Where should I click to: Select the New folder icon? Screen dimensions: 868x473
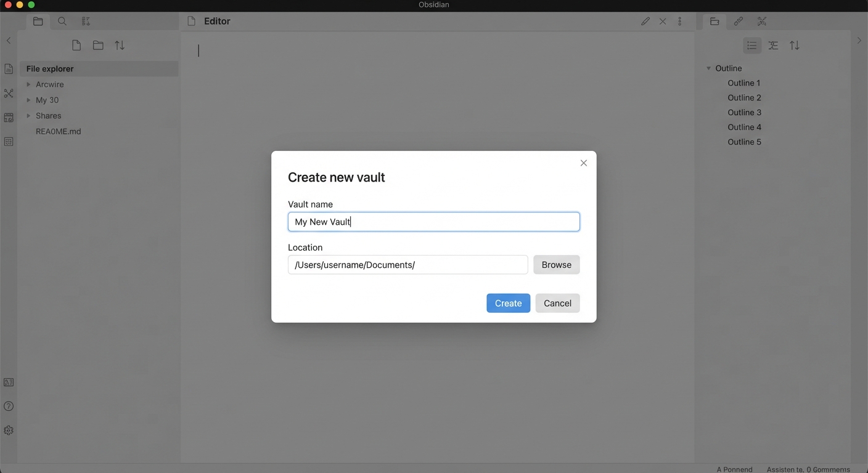[x=97, y=45]
